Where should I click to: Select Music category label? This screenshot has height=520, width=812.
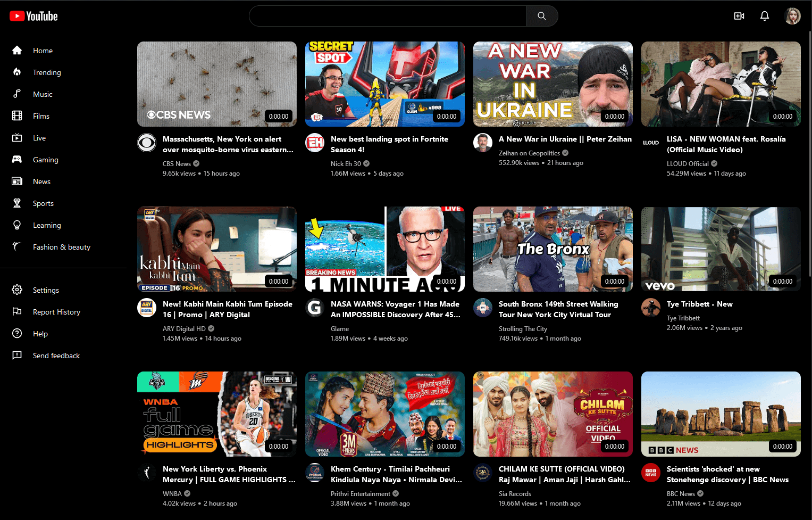pyautogui.click(x=43, y=94)
